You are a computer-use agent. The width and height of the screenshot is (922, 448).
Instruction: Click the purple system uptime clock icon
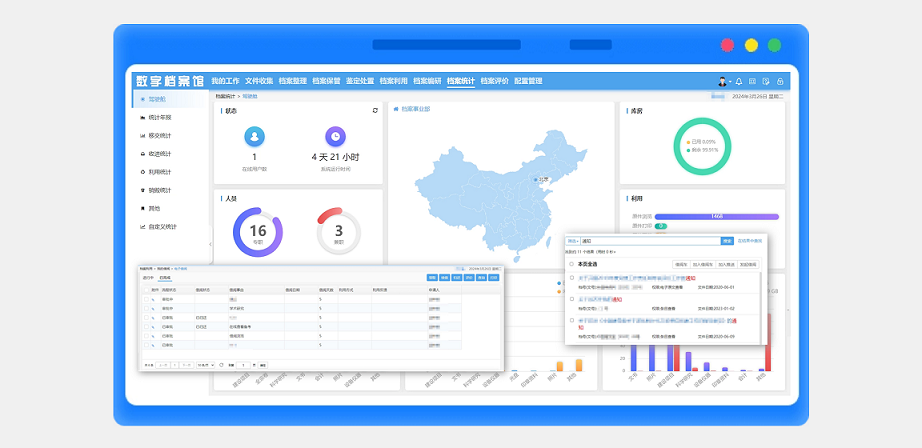(x=335, y=136)
